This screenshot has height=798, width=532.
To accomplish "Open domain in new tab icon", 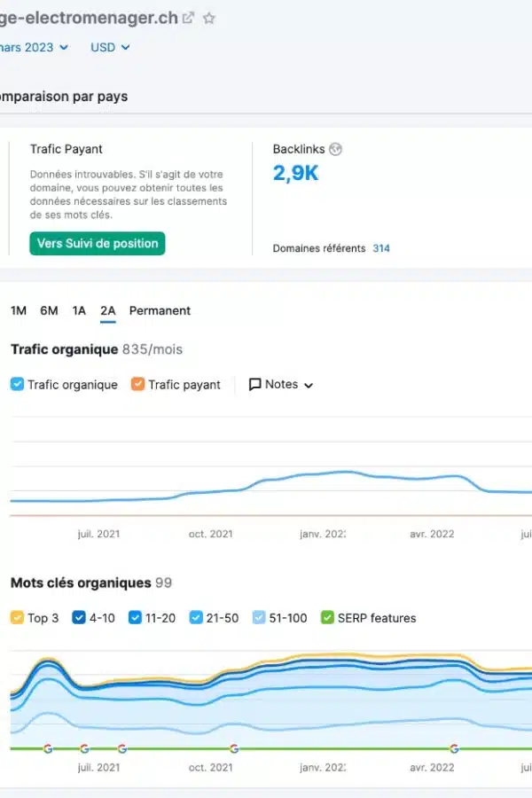I will (x=189, y=18).
